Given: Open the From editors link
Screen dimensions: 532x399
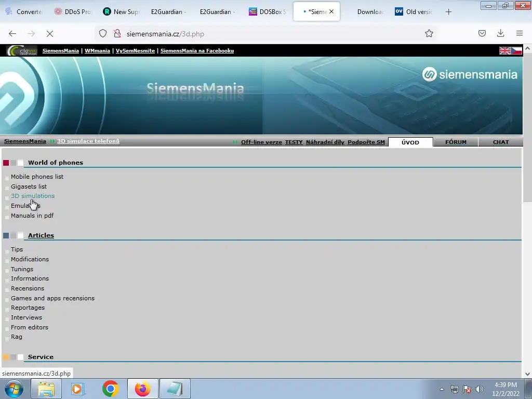Looking at the screenshot, I should (x=30, y=327).
